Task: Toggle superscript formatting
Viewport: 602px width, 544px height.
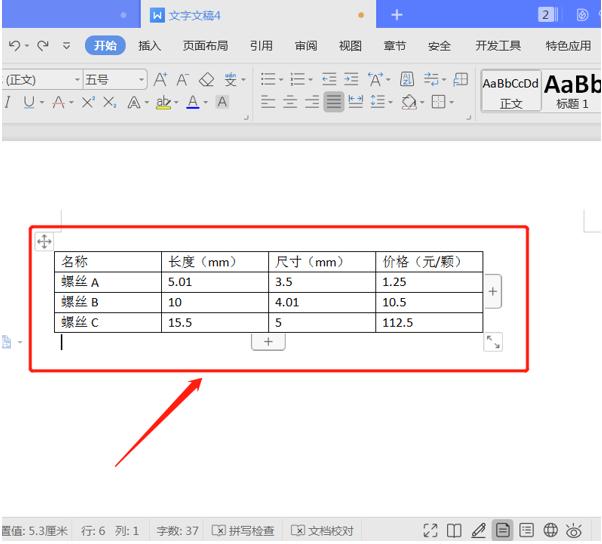Action: [x=88, y=102]
